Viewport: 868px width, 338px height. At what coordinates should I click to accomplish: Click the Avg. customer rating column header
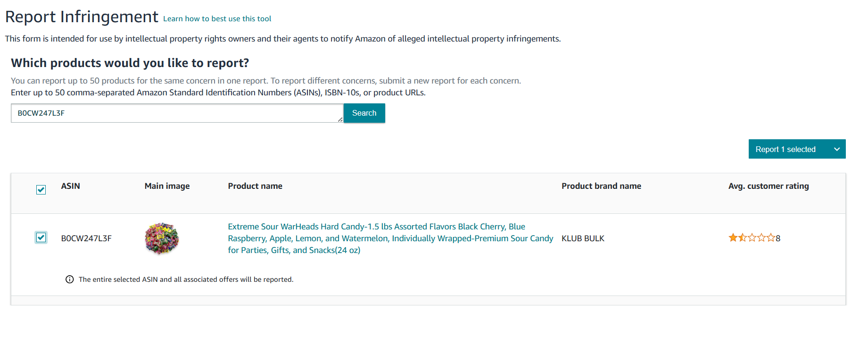(769, 186)
